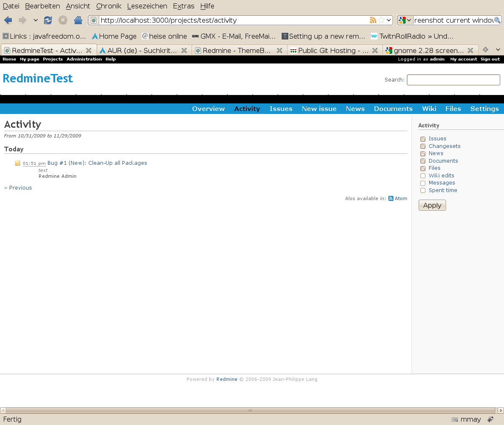Screen dimensions: 504x425
Task: Click the horizontal scrollbar thumb
Action: [x=251, y=411]
